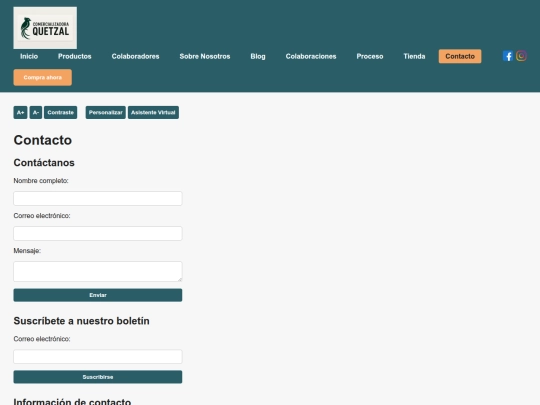Viewport: 540px width, 405px height.
Task: Open the Tienda link
Action: (x=414, y=56)
